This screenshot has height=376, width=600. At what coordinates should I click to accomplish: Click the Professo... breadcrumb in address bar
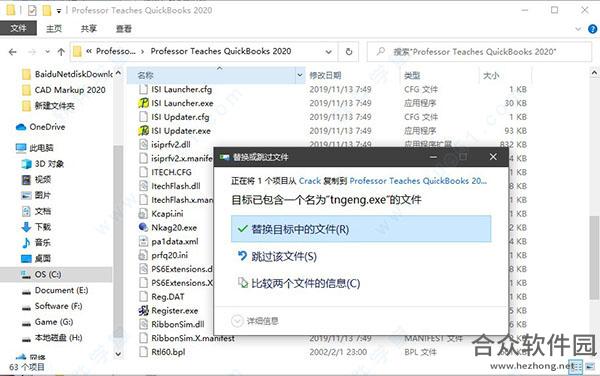(116, 51)
